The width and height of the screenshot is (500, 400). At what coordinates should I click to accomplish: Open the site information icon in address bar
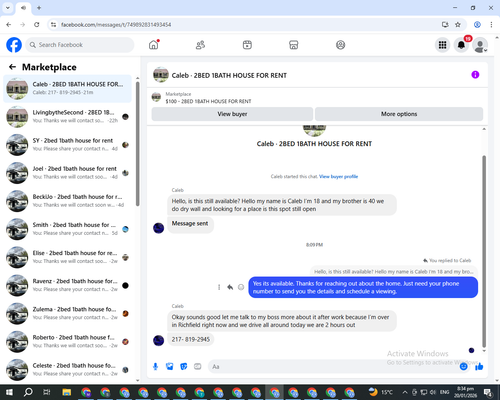53,25
